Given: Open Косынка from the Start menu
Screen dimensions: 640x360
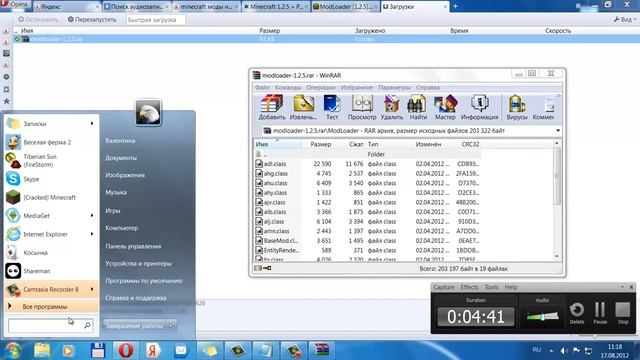Looking at the screenshot, I should coord(51,252).
